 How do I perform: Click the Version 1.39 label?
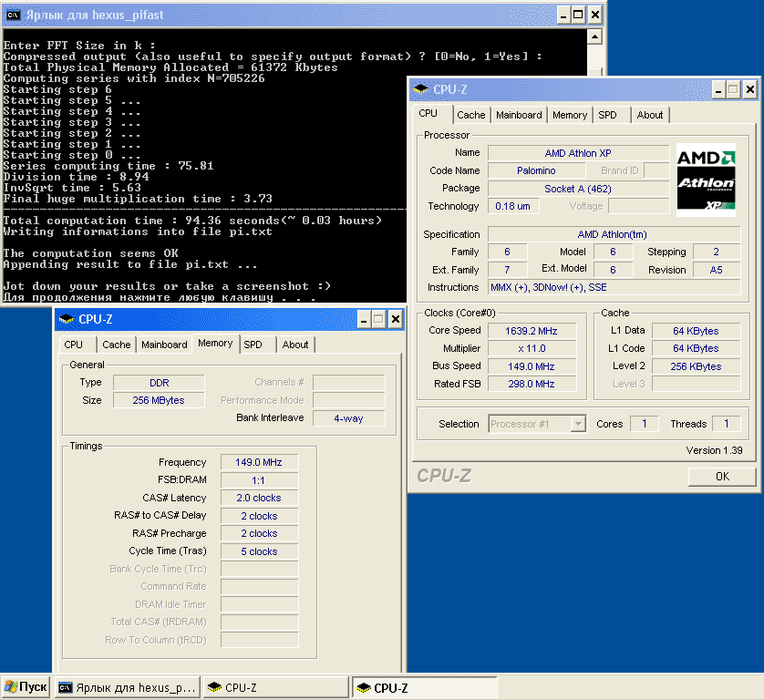[x=714, y=450]
